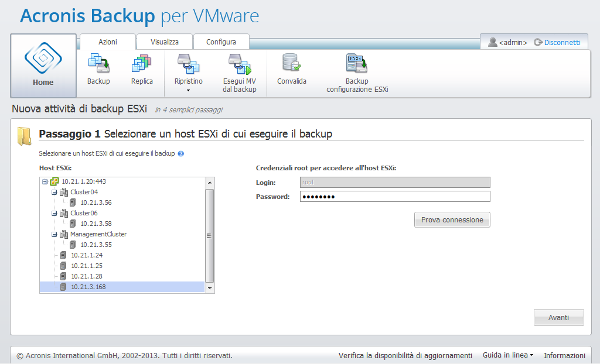Collapse the Cluster06 tree node
Viewport: 600px width, 364px height.
click(x=54, y=214)
